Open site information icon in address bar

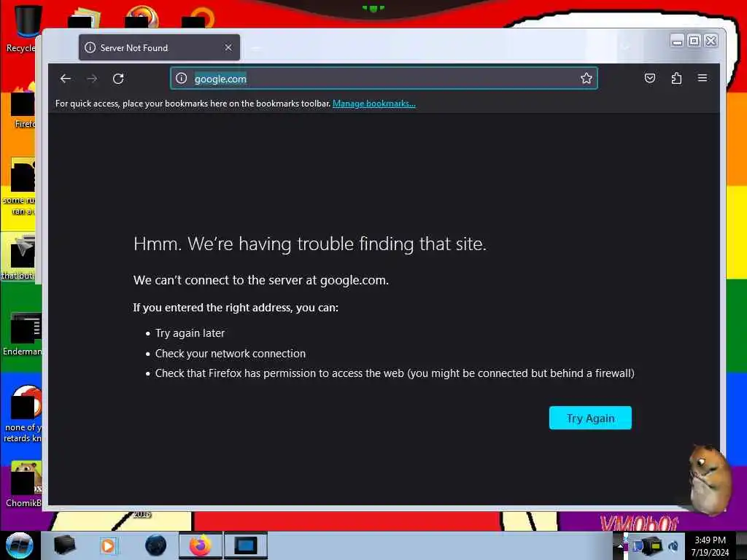[181, 78]
